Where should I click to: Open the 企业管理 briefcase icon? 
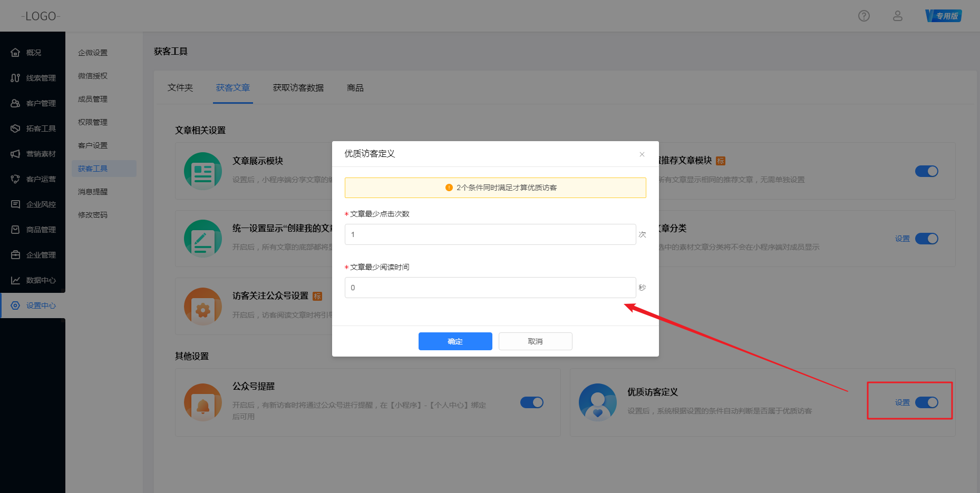pos(15,255)
